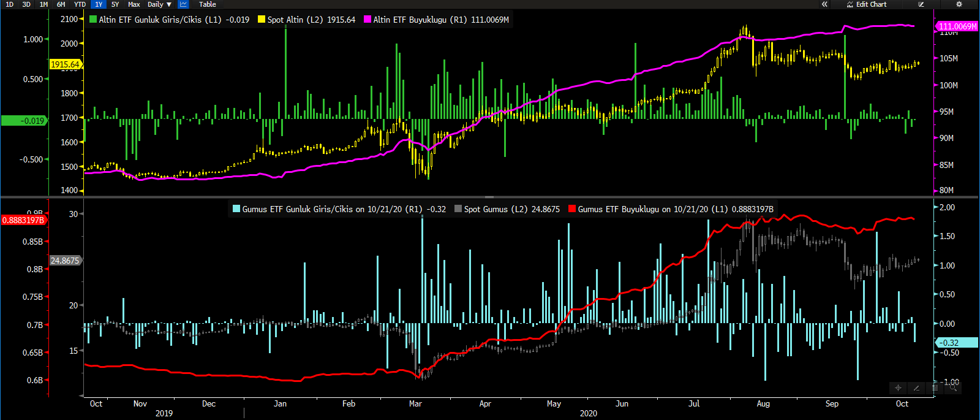The width and height of the screenshot is (980, 420).
Task: Select the draw line annotation tool
Action: (916, 388)
